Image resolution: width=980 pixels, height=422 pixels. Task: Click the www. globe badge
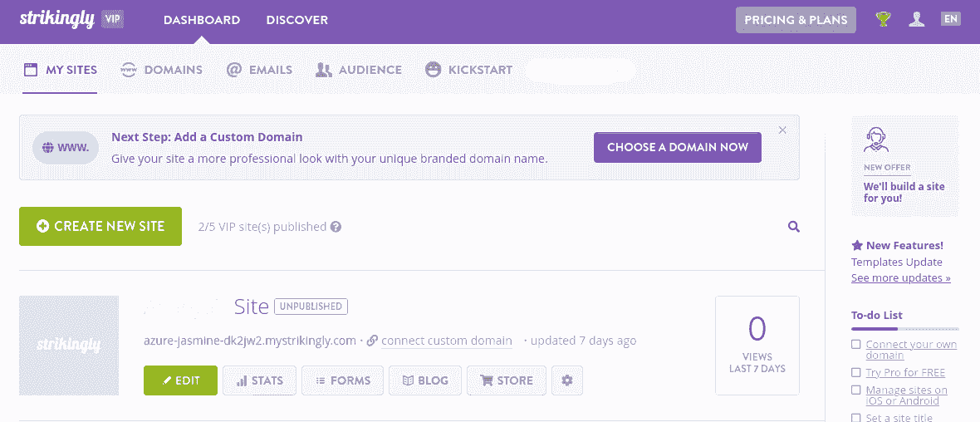[66, 148]
